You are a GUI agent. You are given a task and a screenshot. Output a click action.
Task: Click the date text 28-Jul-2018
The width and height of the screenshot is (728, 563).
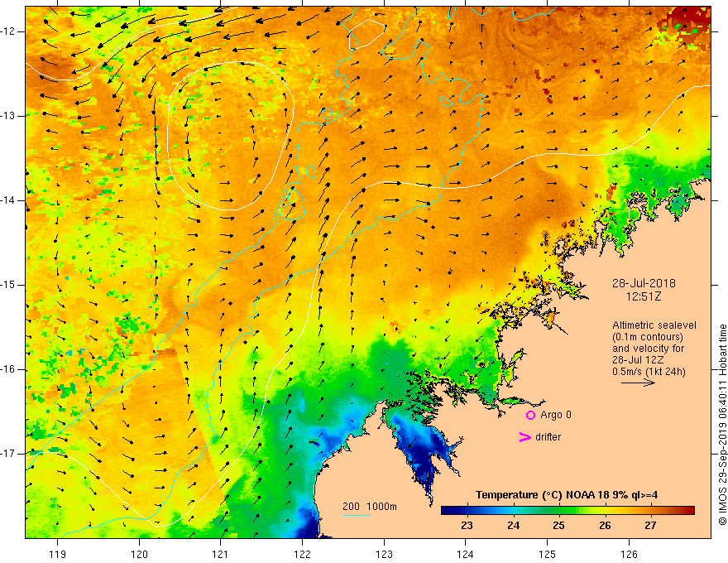pyautogui.click(x=644, y=283)
